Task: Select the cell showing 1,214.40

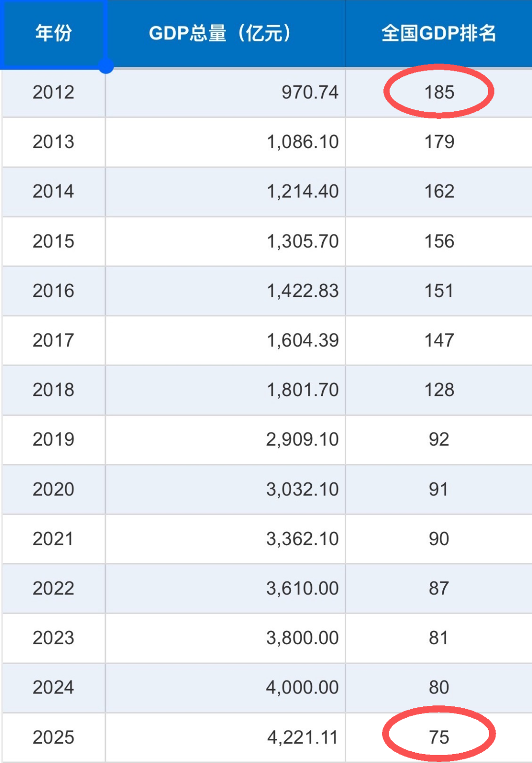Action: (226, 191)
